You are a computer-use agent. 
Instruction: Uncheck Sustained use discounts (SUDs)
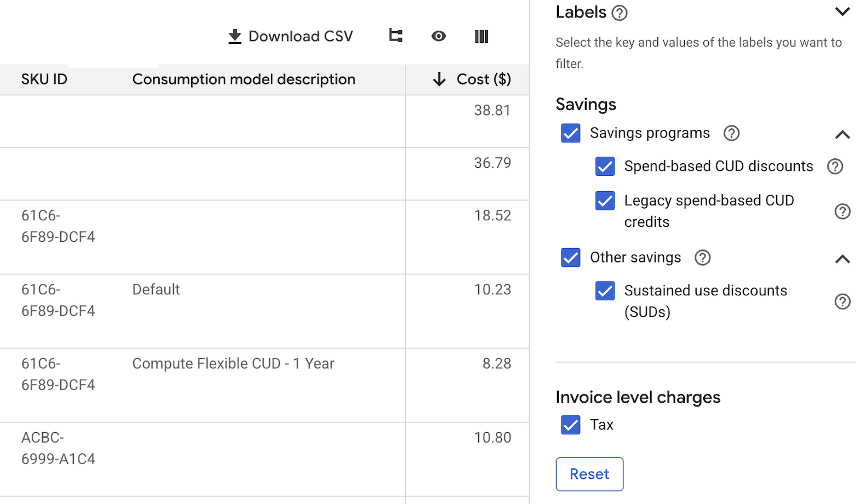(605, 291)
